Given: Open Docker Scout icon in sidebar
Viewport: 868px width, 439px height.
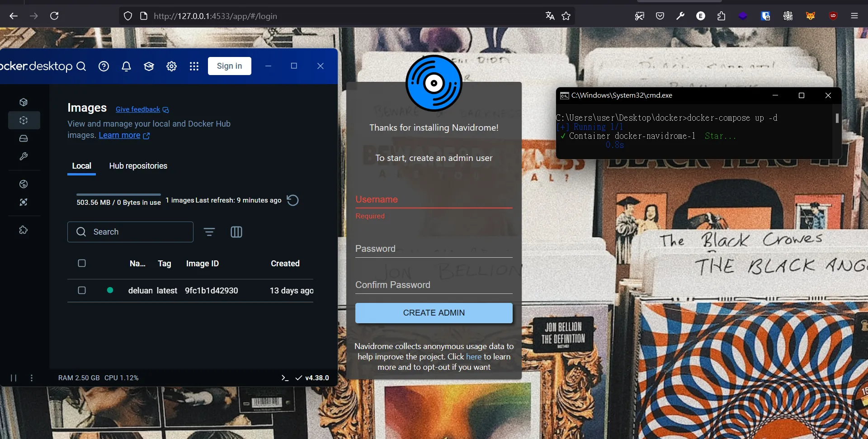Looking at the screenshot, I should 24,202.
